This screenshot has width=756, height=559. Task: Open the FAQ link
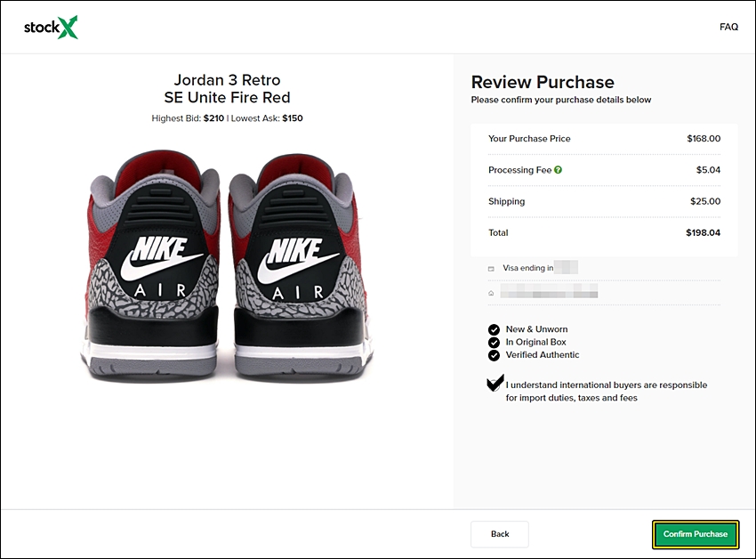coord(728,27)
